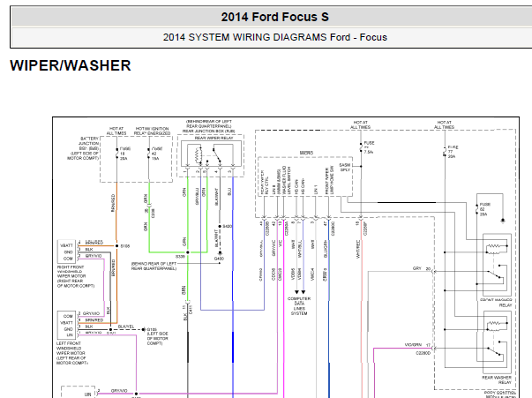This screenshot has width=532, height=398.
Task: Select the "FUSE 62 20A" label
Action: (x=485, y=209)
